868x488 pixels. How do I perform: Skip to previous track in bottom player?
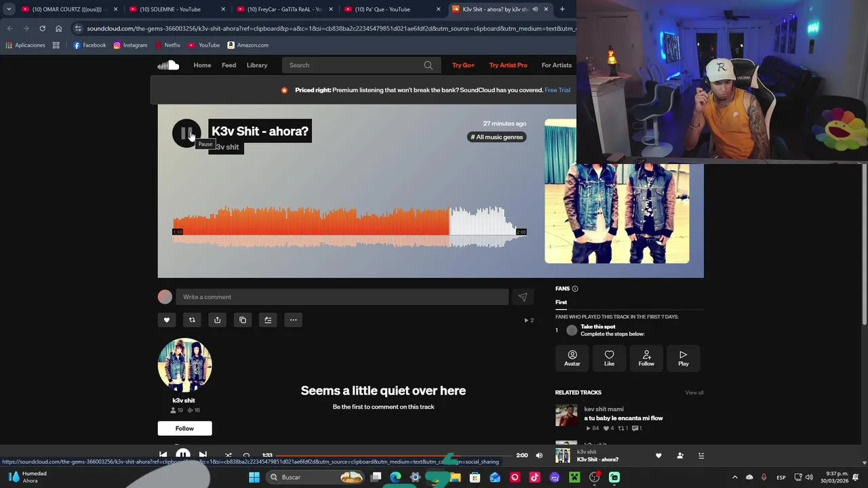pyautogui.click(x=163, y=455)
